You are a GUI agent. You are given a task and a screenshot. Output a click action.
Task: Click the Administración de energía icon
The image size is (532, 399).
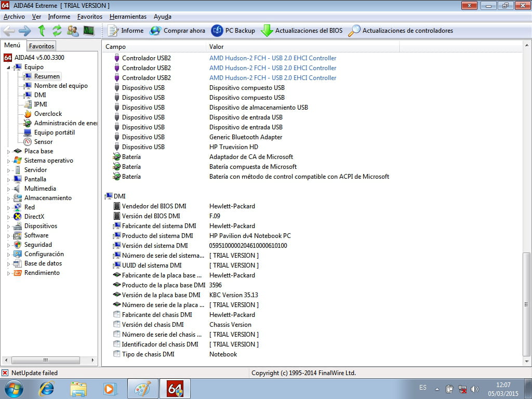click(x=28, y=123)
